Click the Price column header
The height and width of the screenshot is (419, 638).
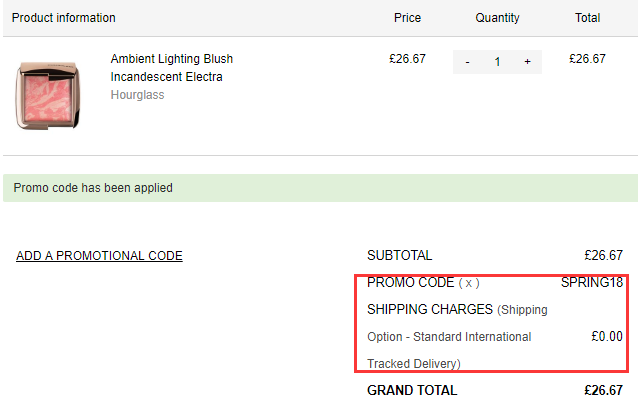pyautogui.click(x=407, y=18)
